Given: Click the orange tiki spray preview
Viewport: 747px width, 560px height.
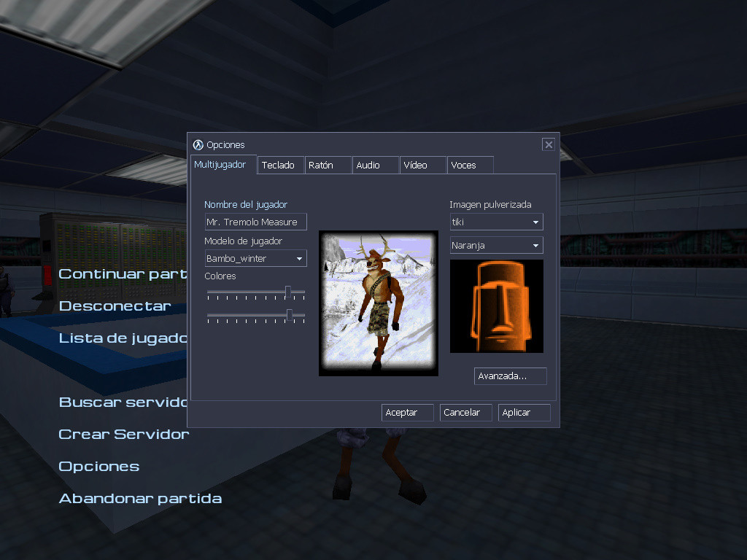Looking at the screenshot, I should [496, 306].
